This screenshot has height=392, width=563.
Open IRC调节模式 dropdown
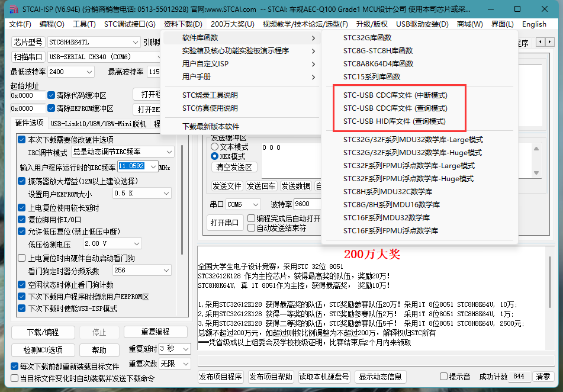[123, 152]
